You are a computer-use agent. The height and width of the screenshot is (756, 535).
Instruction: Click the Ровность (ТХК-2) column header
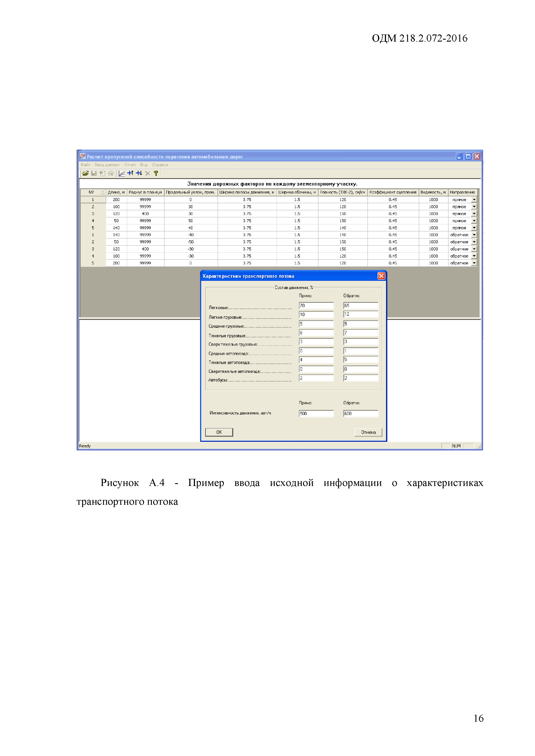click(x=343, y=192)
